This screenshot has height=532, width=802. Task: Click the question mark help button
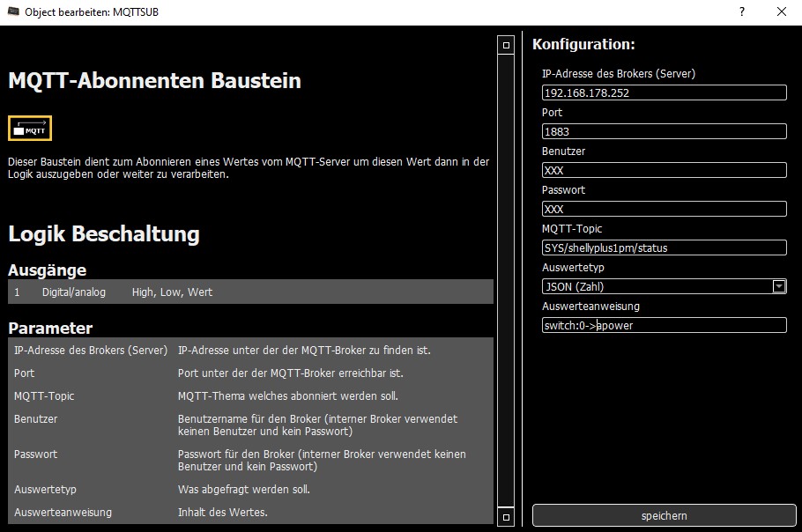tap(741, 12)
